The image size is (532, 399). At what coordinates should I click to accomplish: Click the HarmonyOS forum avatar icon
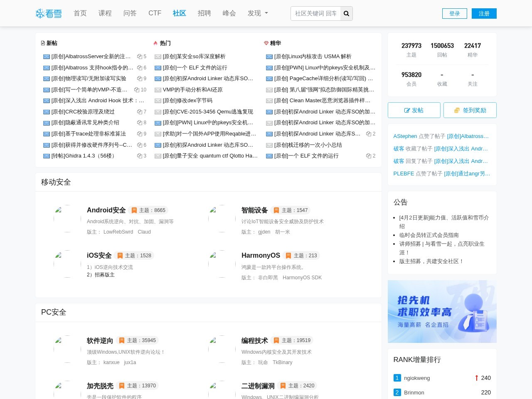point(222,264)
